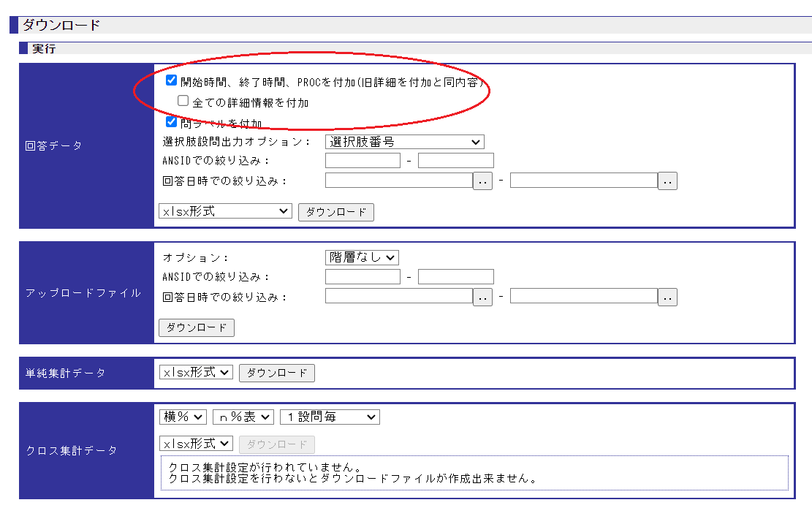This screenshot has width=812, height=508.
Task: Click ダウンロード button for アップロードファイル
Action: pos(197,327)
